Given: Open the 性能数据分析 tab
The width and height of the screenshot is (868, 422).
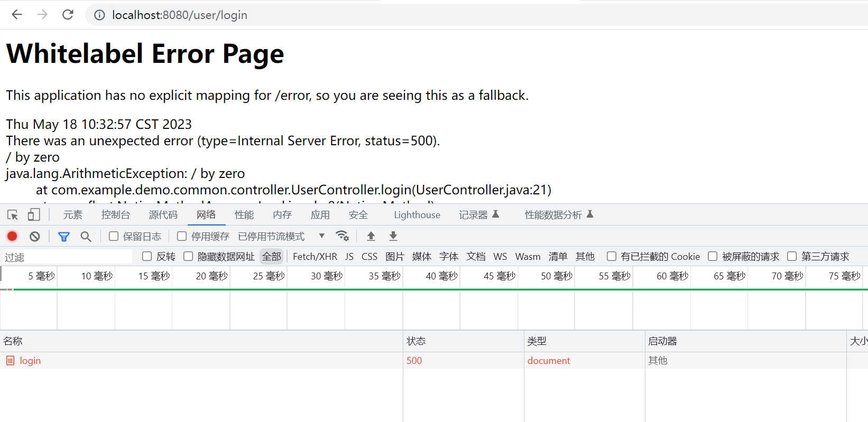Looking at the screenshot, I should point(559,215).
